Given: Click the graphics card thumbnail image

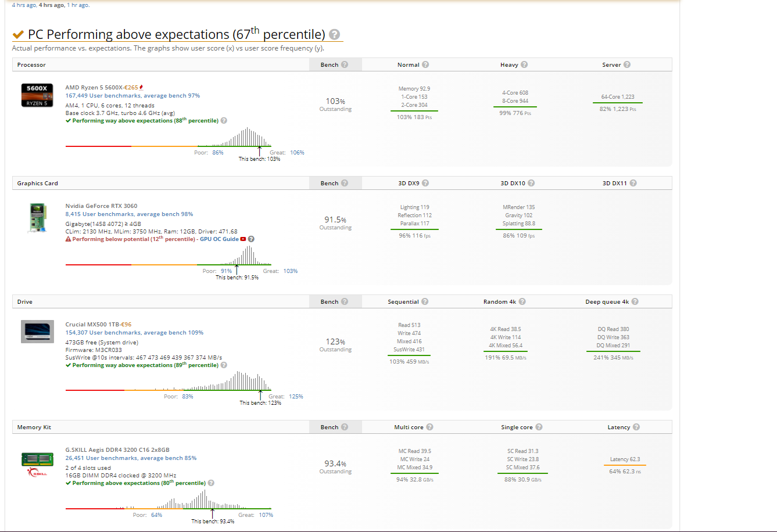Looking at the screenshot, I should pos(38,218).
